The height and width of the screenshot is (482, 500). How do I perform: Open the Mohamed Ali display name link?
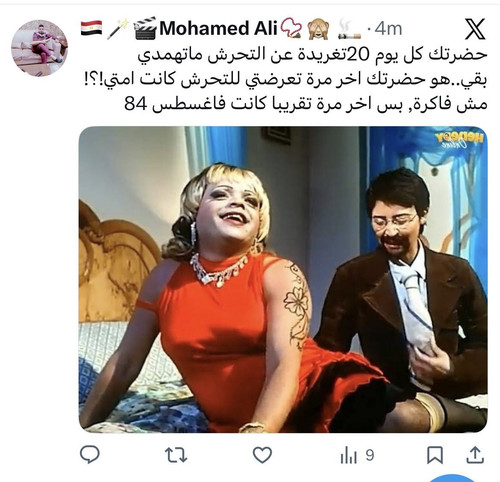click(218, 28)
